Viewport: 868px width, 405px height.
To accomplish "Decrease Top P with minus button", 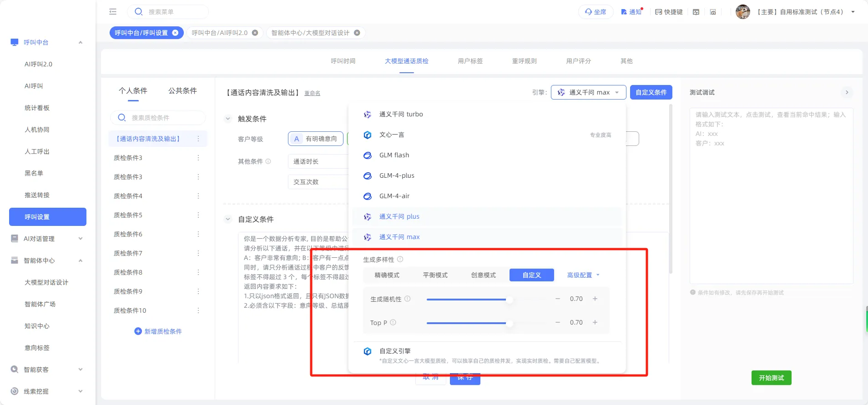I will point(558,322).
